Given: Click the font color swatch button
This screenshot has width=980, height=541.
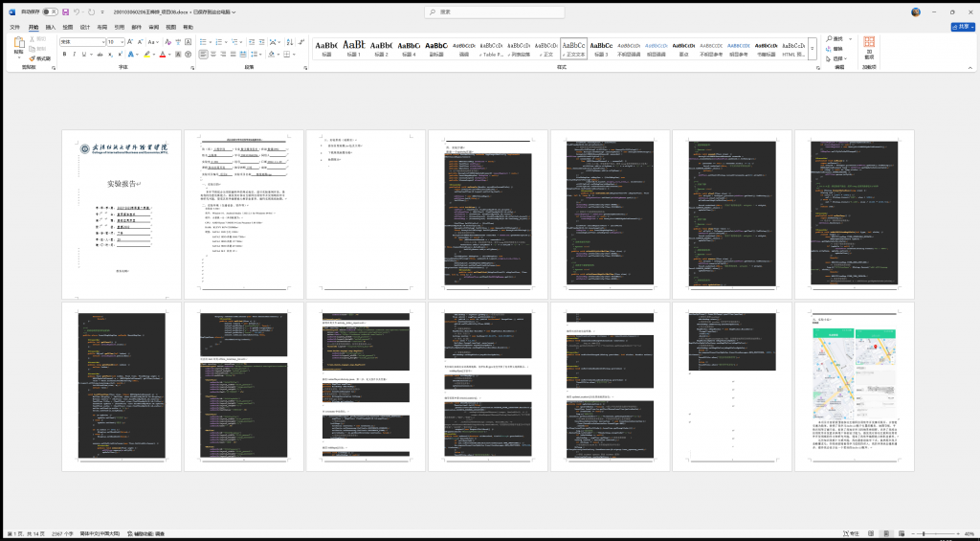Looking at the screenshot, I should [164, 55].
